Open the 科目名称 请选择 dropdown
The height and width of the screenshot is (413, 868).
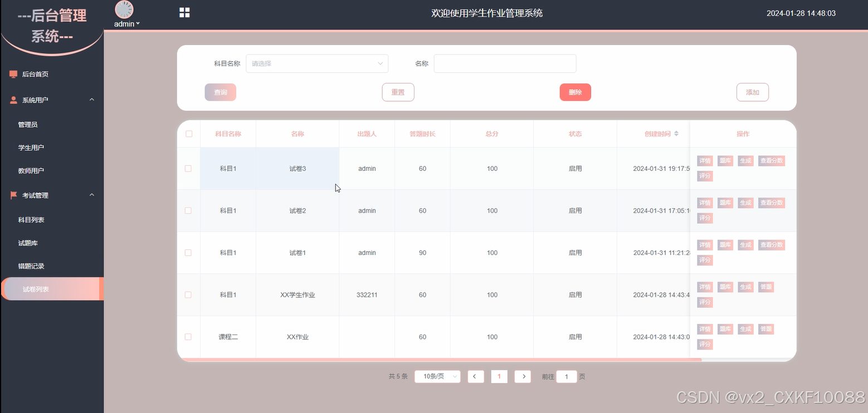click(317, 63)
